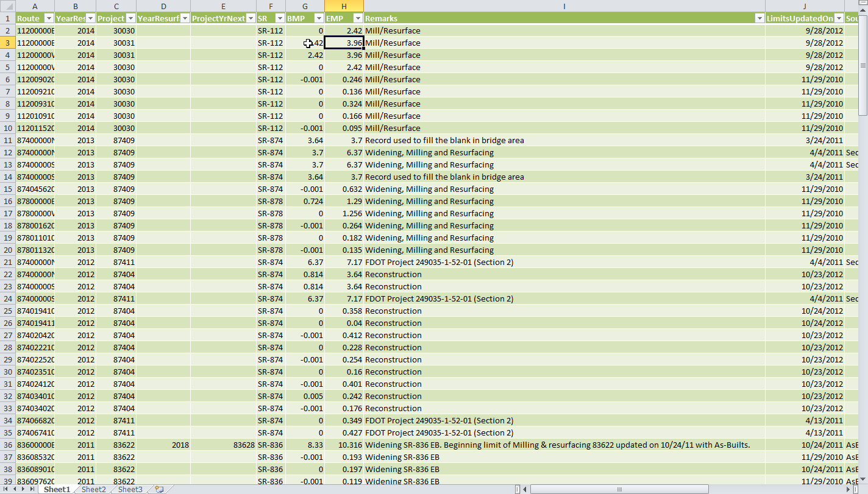The height and width of the screenshot is (494, 868).
Task: Go to the previous sheet tab
Action: point(15,489)
